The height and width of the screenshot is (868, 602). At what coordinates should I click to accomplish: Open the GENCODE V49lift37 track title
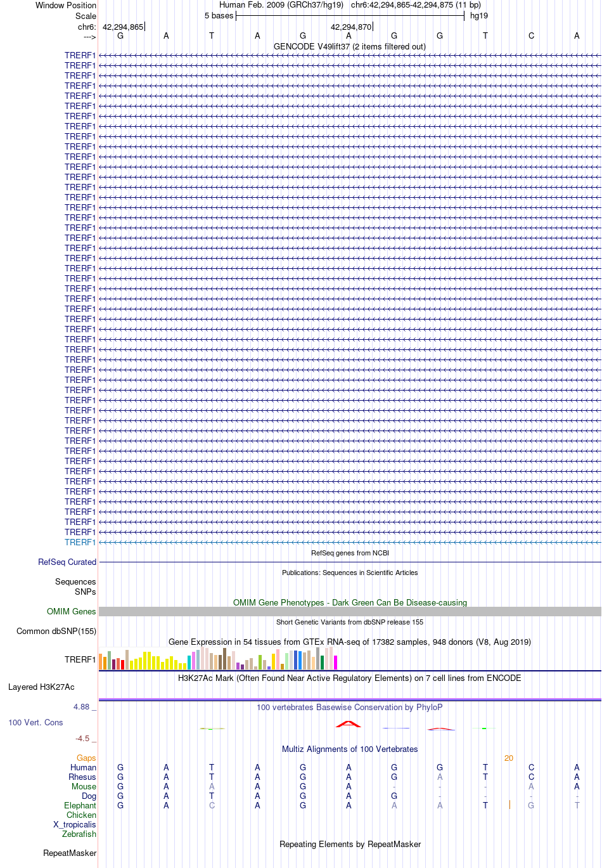tap(350, 47)
